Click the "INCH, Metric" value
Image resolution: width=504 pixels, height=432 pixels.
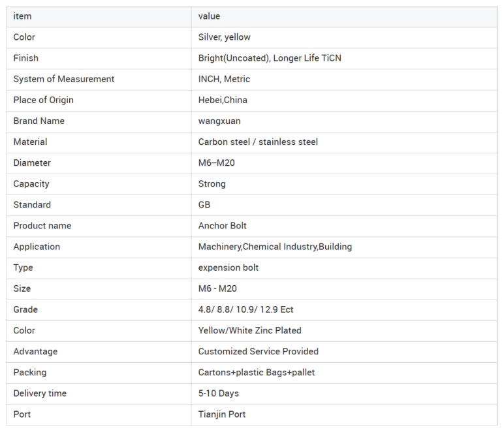224,79
